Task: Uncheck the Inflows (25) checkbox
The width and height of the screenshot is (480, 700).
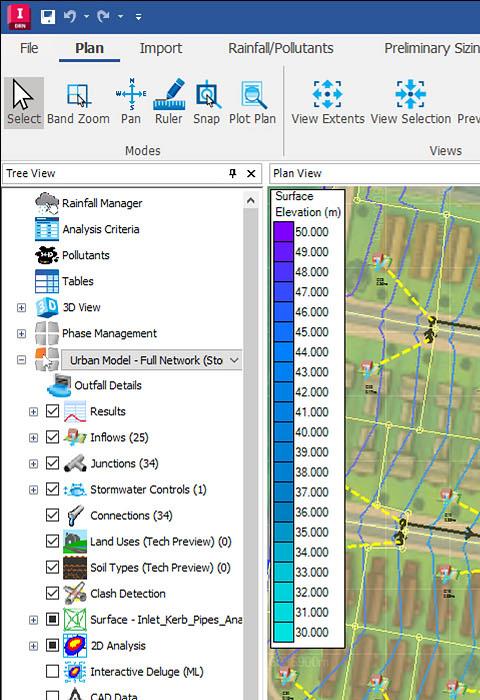Action: point(52,437)
